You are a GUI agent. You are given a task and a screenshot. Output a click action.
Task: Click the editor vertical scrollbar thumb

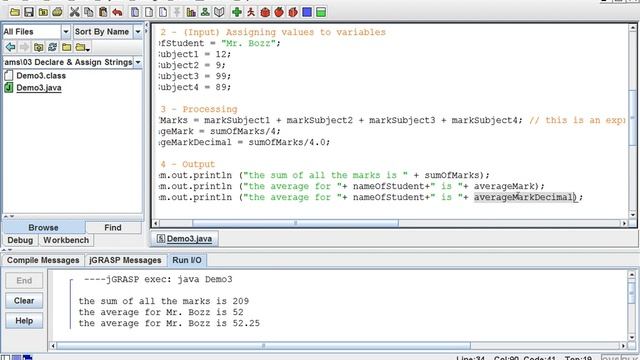(632, 117)
